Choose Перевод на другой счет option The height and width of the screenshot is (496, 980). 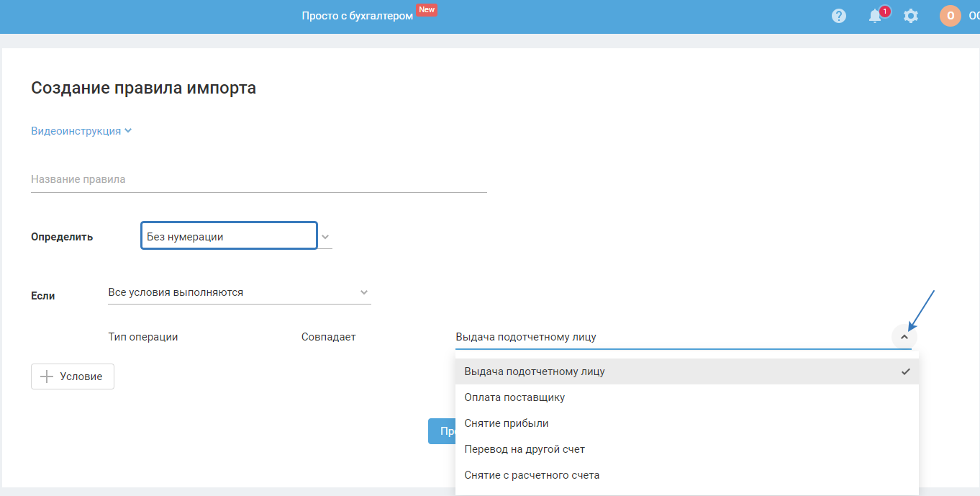click(x=525, y=449)
